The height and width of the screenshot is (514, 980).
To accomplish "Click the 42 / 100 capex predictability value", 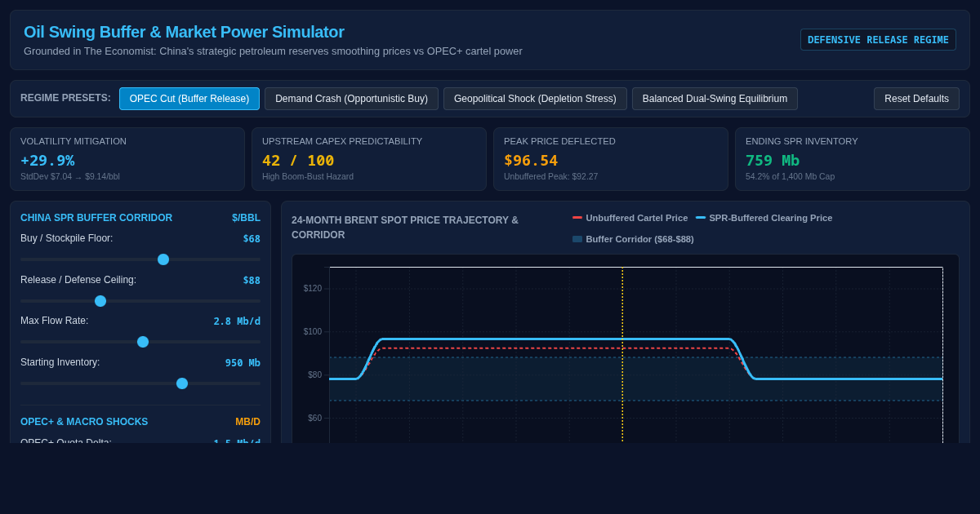I will click(298, 161).
